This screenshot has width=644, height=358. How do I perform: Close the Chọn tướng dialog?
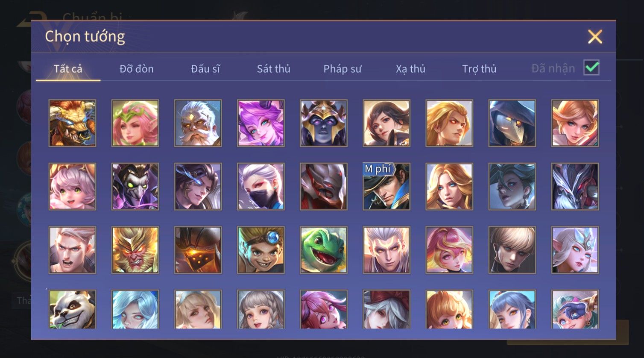tap(595, 37)
